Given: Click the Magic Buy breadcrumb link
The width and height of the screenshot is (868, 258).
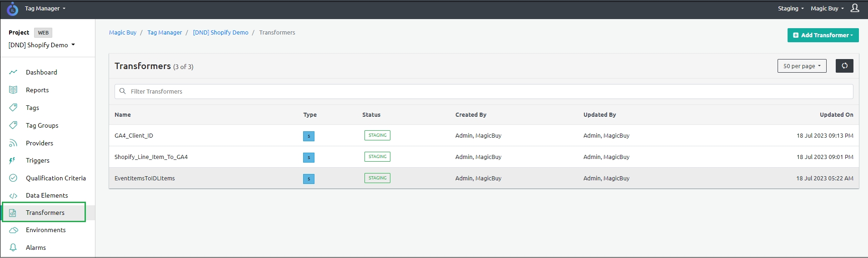Looking at the screenshot, I should tap(123, 32).
